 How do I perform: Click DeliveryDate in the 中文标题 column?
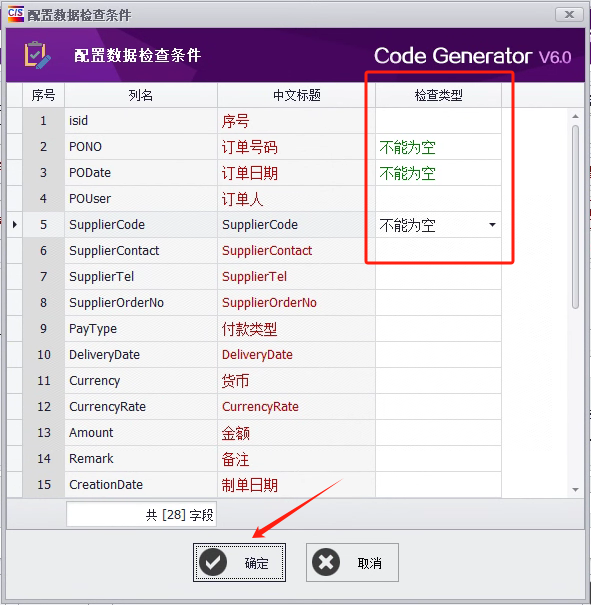[296, 355]
